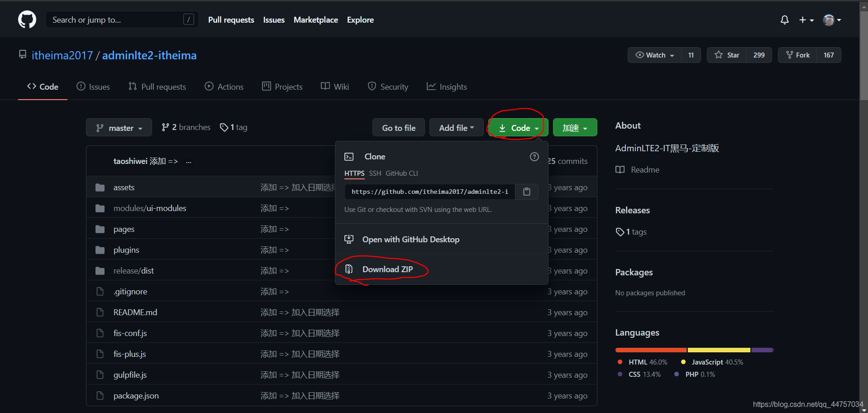Image resolution: width=868 pixels, height=413 pixels.
Task: Open the itheima2017 owner link
Action: pyautogui.click(x=62, y=55)
